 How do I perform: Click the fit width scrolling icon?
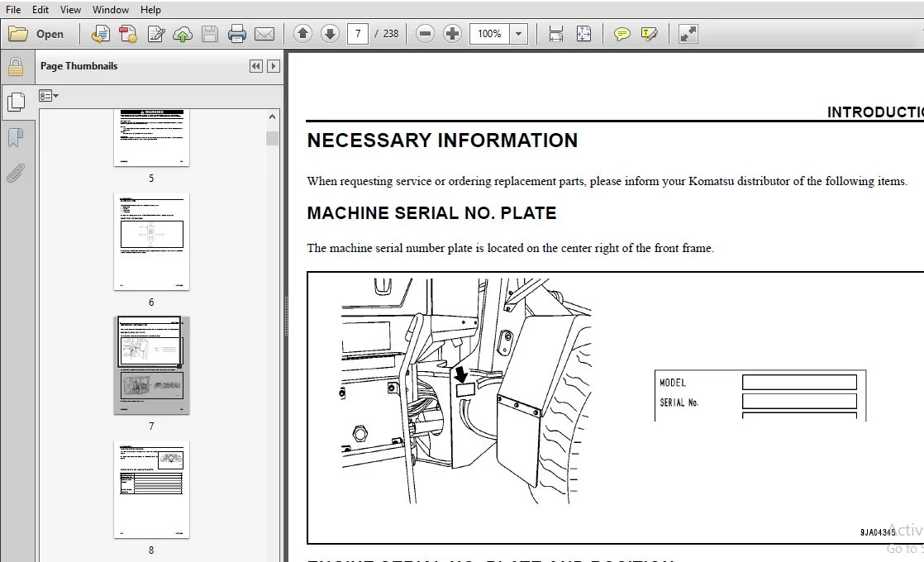(555, 34)
